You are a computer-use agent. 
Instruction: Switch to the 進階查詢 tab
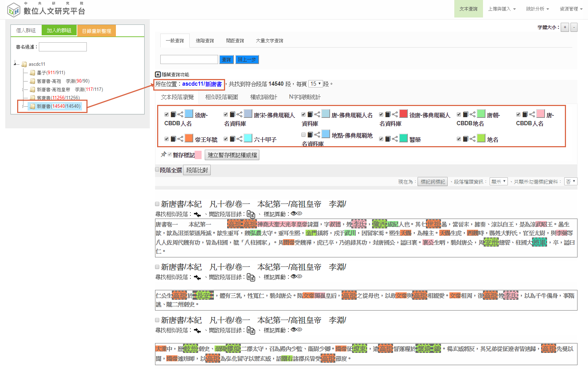click(x=205, y=41)
